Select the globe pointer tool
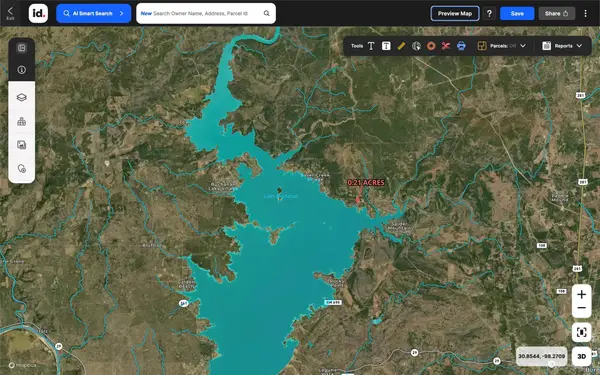 (x=416, y=46)
